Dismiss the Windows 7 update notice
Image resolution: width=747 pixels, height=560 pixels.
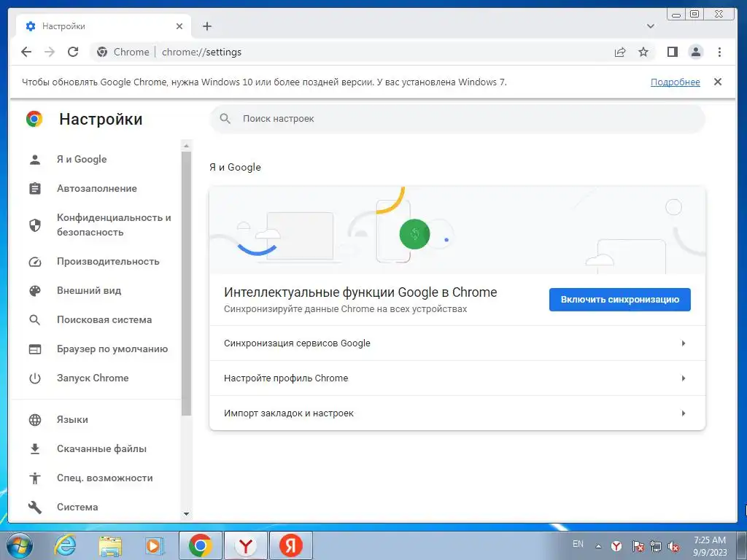[x=718, y=82]
